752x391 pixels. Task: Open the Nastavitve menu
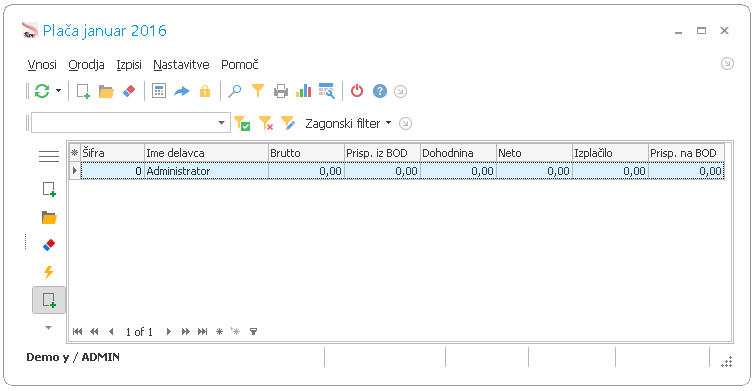pos(181,64)
